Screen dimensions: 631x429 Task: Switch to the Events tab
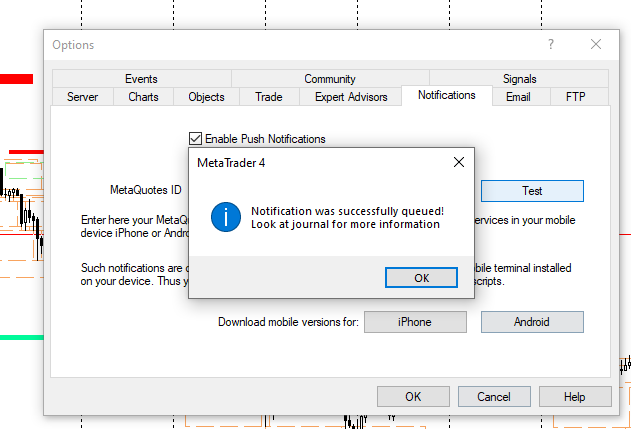[141, 78]
